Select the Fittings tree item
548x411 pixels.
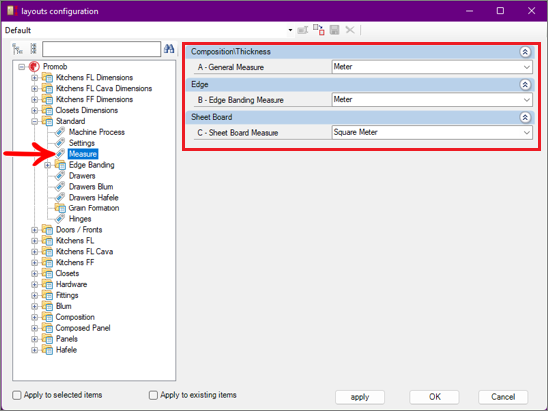[67, 295]
